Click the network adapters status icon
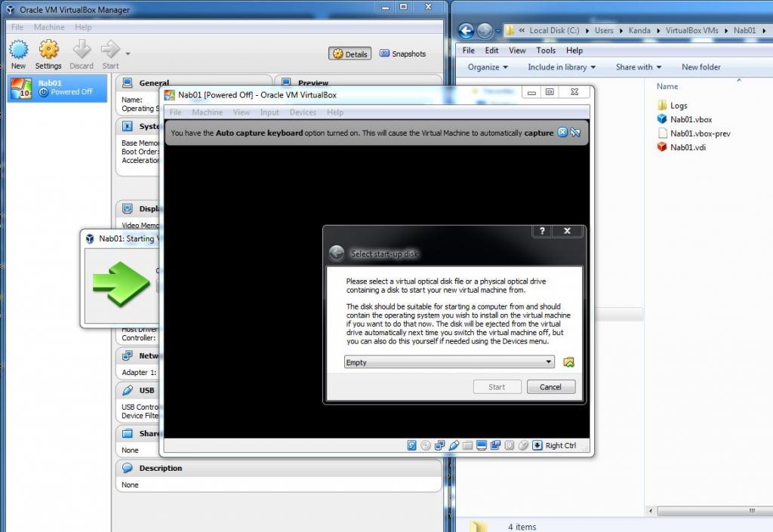Viewport: 773px width, 532px height. click(439, 445)
